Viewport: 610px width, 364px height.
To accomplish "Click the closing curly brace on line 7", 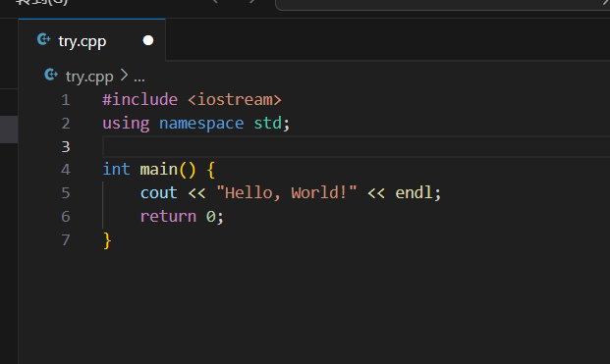I will [107, 240].
